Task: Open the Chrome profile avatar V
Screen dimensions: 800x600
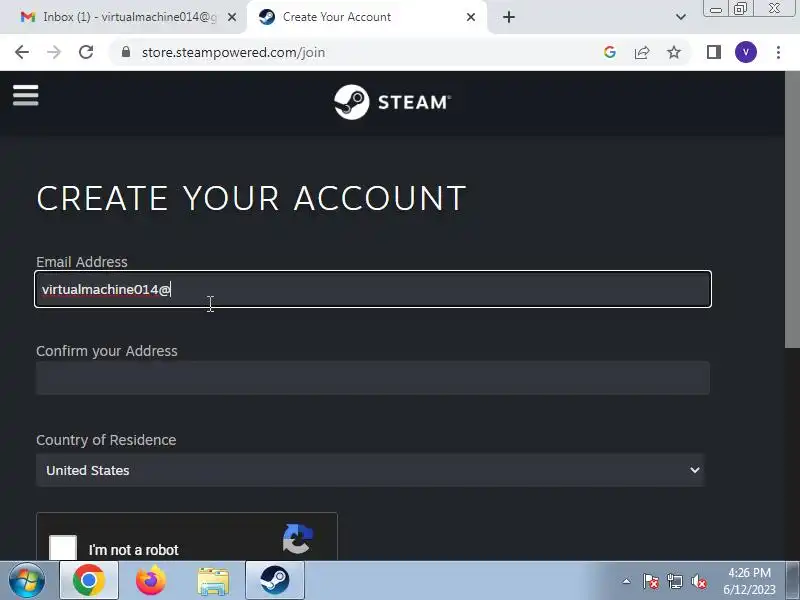Action: (x=745, y=52)
